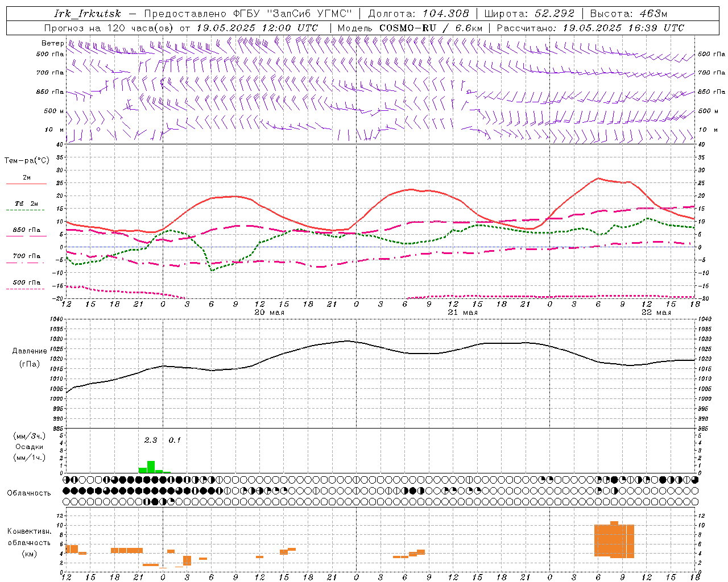Click the (мм/3ч.) units label
The image size is (728, 582).
29,436
